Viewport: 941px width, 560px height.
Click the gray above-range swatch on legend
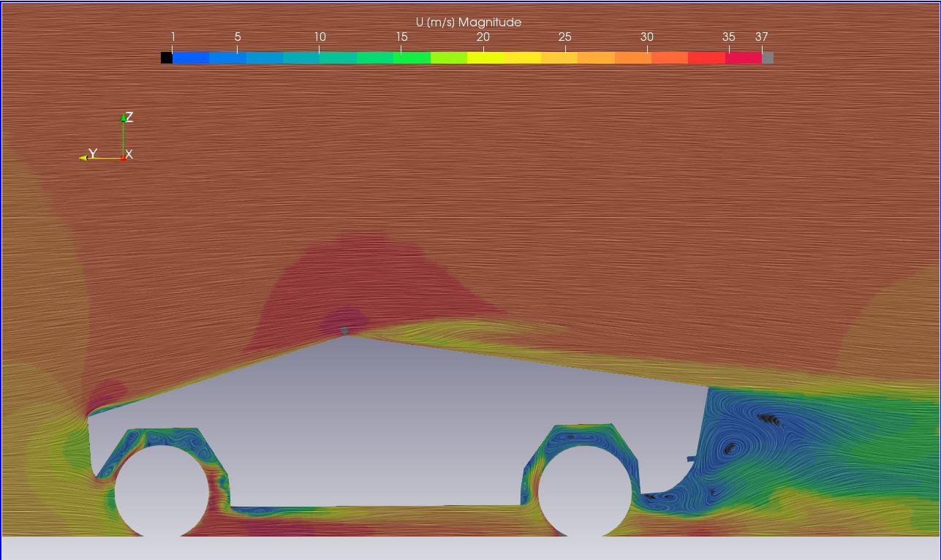click(768, 58)
